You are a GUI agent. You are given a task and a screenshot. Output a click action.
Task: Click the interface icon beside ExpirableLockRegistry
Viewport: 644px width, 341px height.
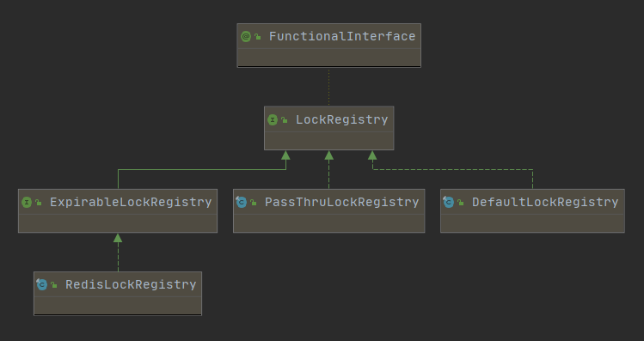[27, 203]
